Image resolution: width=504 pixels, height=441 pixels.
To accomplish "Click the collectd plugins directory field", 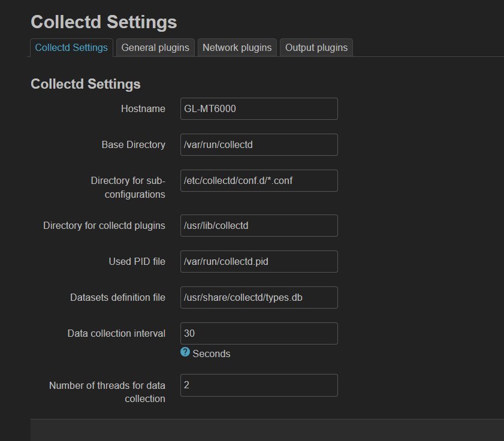I will [259, 226].
